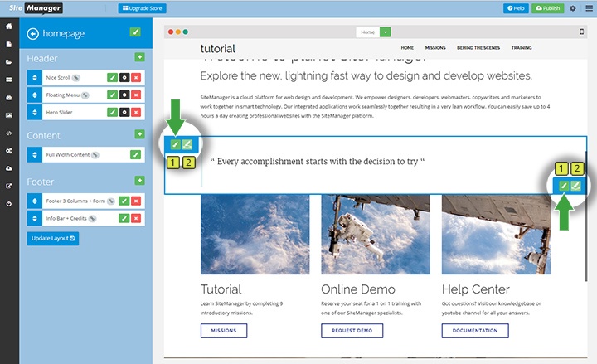Grab the reorder handle of Info Bar + Credits row
This screenshot has height=364, width=597.
35,218
